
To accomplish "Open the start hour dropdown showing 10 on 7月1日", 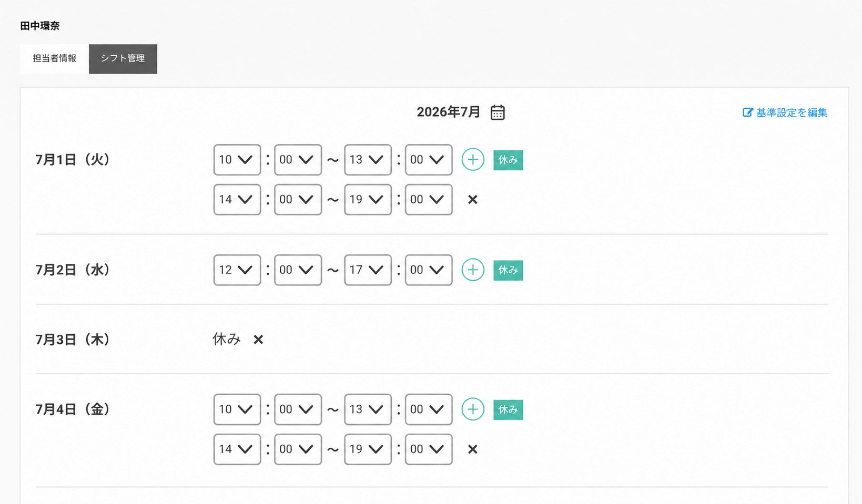I will coord(237,160).
